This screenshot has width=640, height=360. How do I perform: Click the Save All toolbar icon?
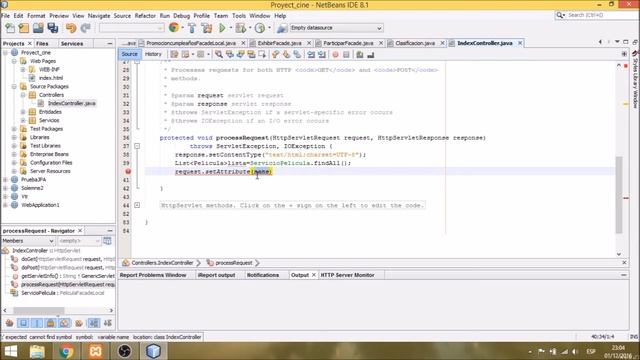coord(53,28)
